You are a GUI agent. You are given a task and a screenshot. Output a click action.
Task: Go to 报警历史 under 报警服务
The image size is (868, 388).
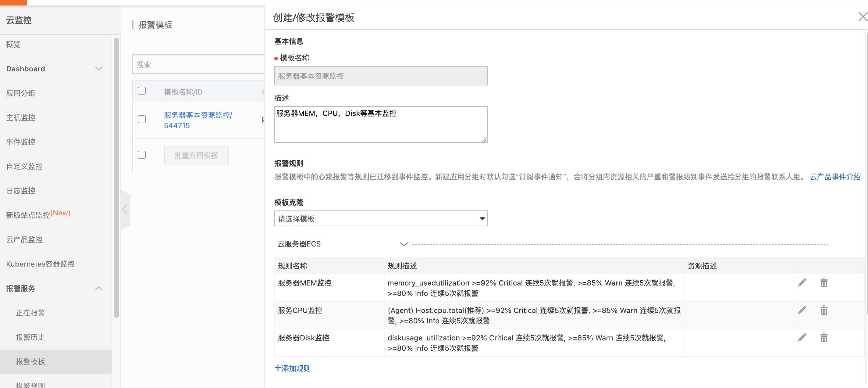30,337
